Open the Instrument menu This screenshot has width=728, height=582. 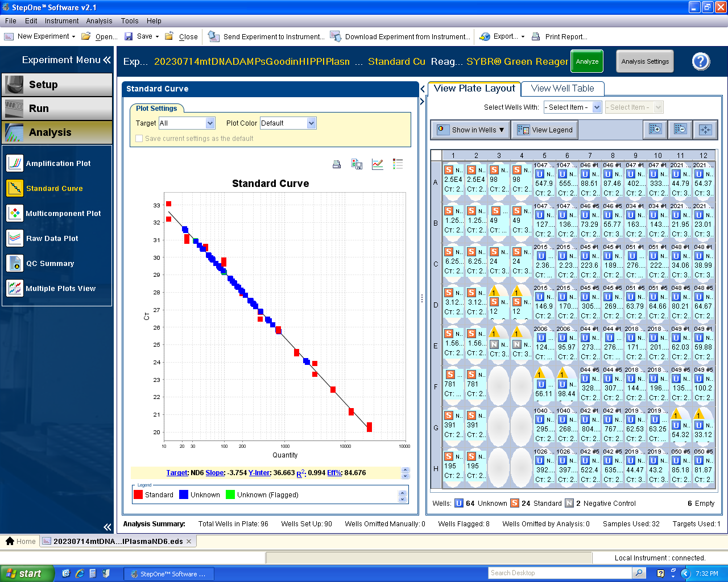click(x=61, y=21)
